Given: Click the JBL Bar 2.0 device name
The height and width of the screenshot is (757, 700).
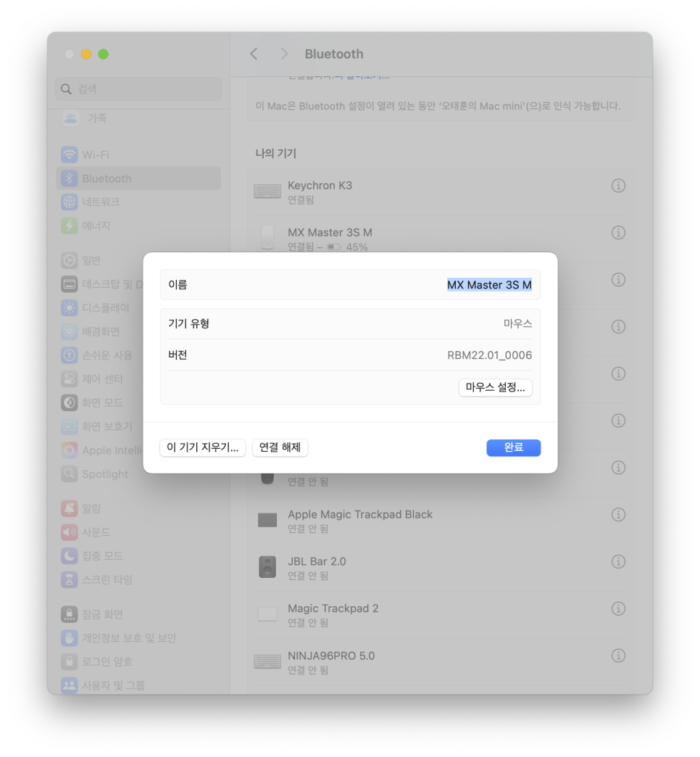Looking at the screenshot, I should 317,561.
